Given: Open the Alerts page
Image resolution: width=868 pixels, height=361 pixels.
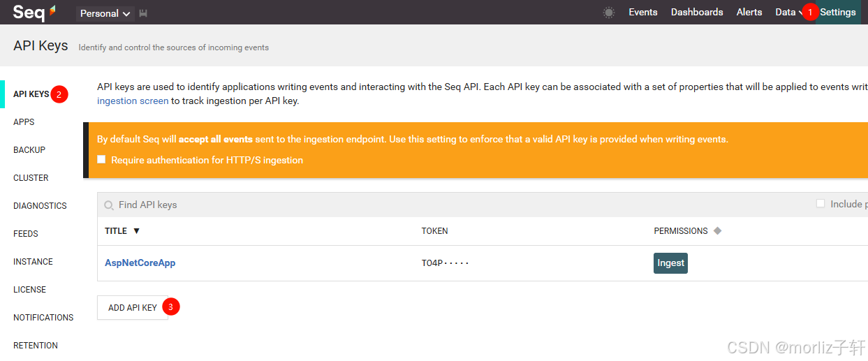Looking at the screenshot, I should pos(749,13).
